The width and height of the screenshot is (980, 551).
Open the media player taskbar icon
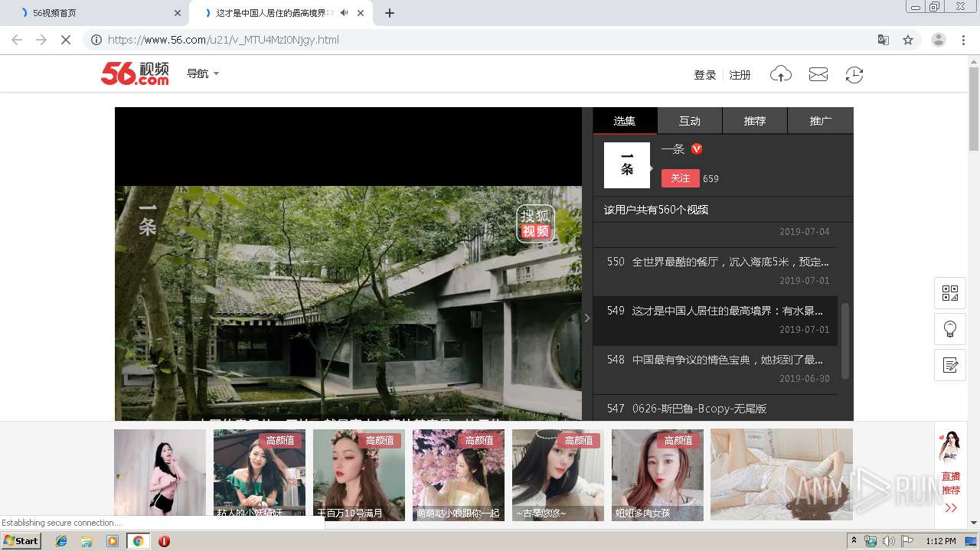(113, 541)
